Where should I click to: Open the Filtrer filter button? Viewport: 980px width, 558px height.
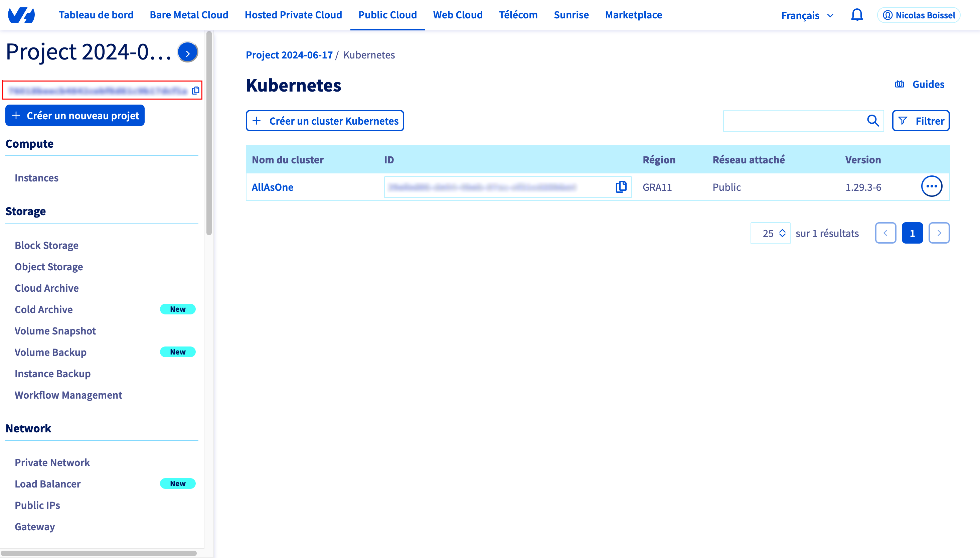(921, 121)
